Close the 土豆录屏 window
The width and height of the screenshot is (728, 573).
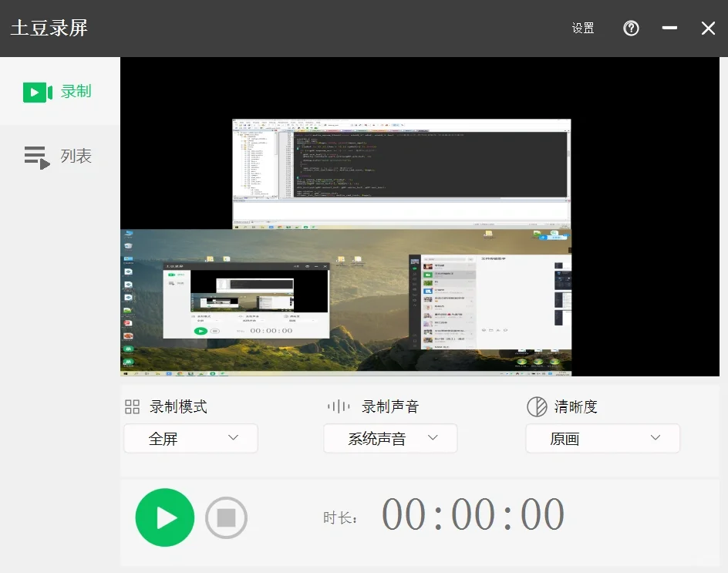tap(708, 29)
